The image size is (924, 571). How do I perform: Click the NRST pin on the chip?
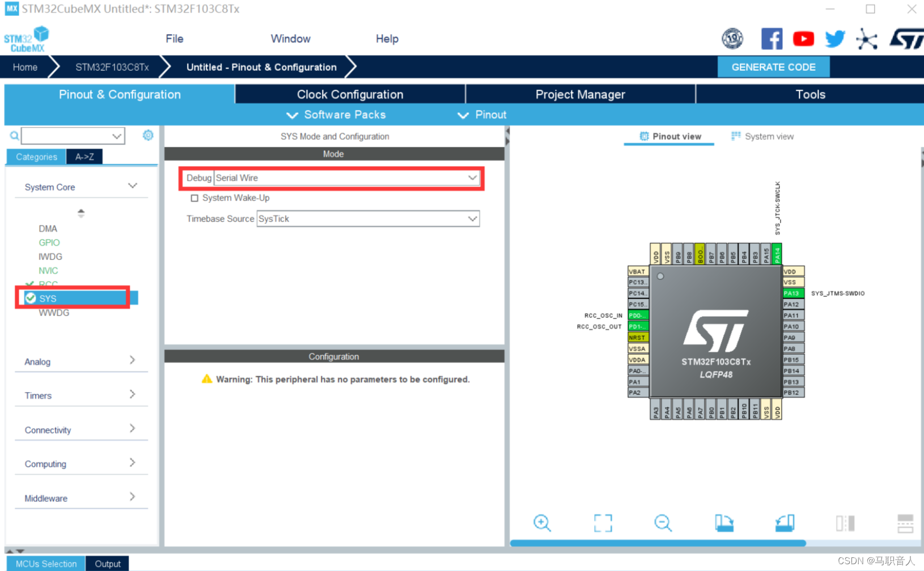pos(637,338)
